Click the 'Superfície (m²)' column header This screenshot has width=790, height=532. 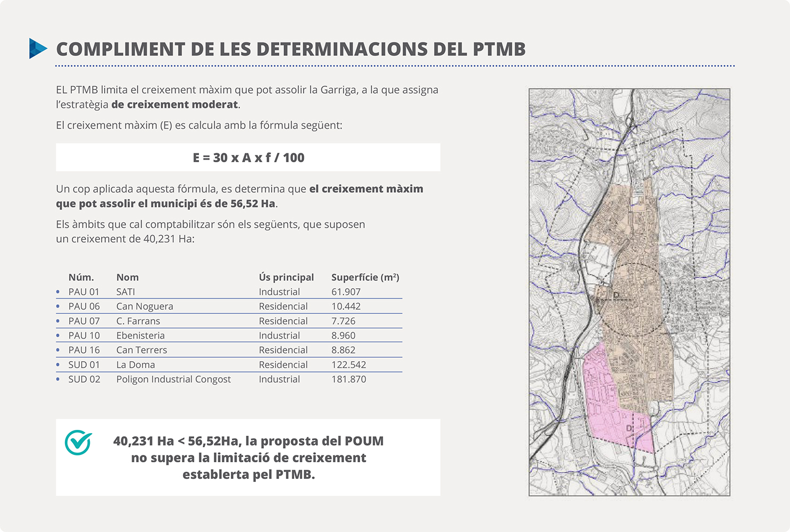[x=365, y=277]
